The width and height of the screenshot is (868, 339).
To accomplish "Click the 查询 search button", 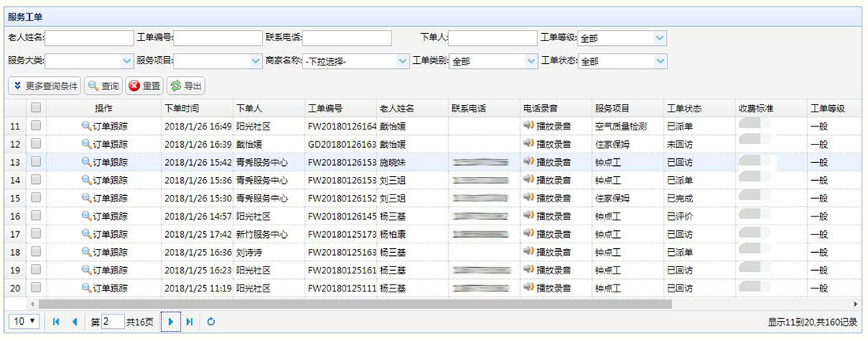I will pos(103,85).
